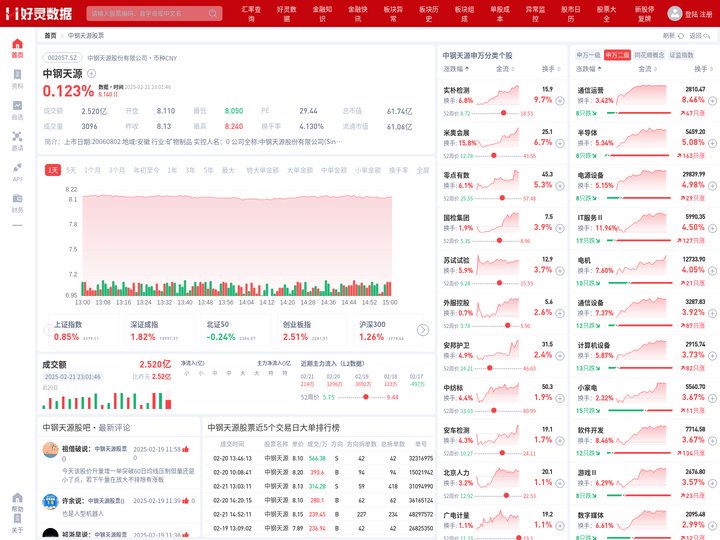Click the 52-week price marker for 实朴检测
720x540 pixels.
[x=503, y=113]
